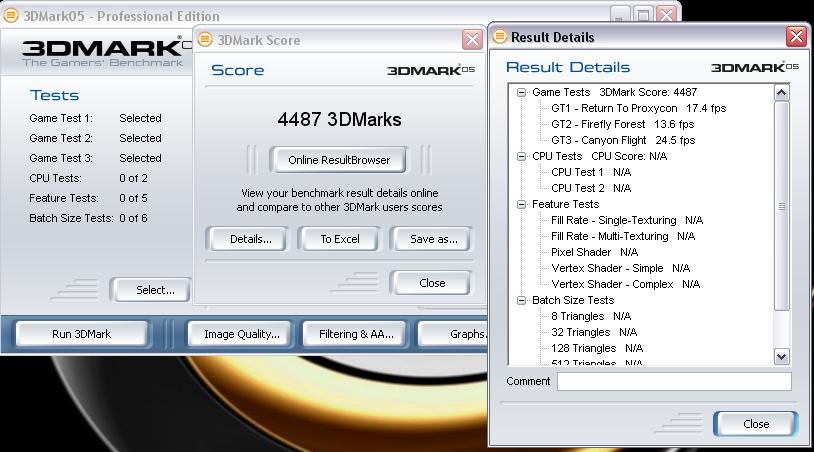The width and height of the screenshot is (814, 452).
Task: Click the Select tests button
Action: pyautogui.click(x=155, y=290)
